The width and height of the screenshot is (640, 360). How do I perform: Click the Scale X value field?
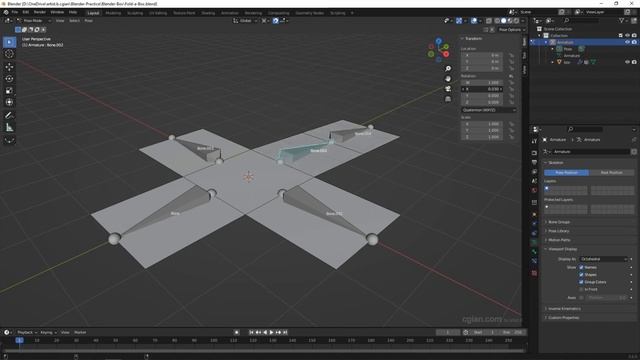(x=482, y=124)
